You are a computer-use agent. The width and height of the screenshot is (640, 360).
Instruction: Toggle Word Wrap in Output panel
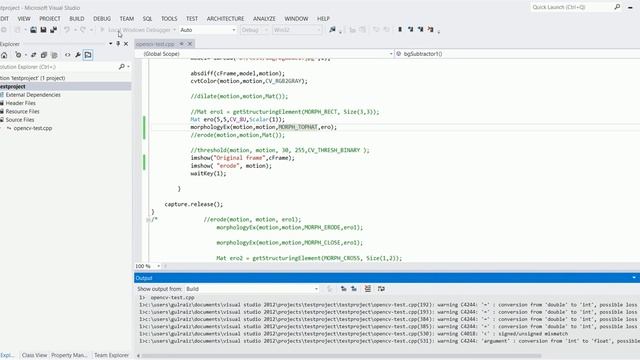click(381, 289)
